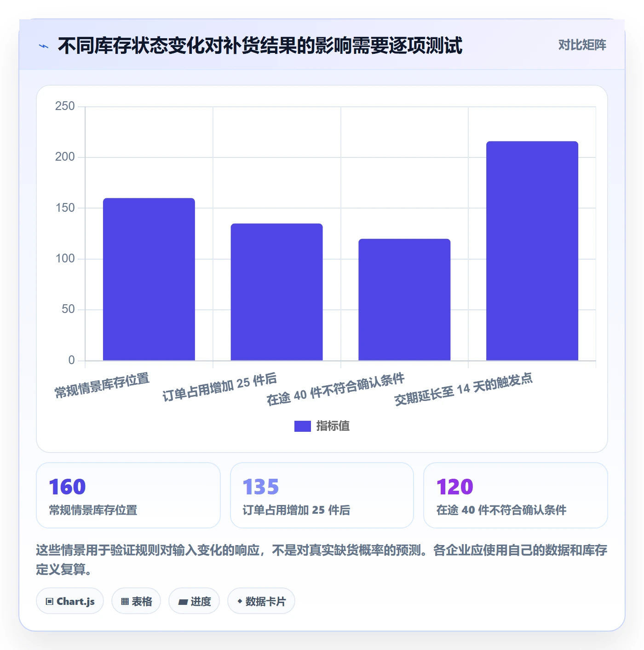644x650 pixels.
Task: Click the 进度 tag chip
Action: [x=194, y=601]
